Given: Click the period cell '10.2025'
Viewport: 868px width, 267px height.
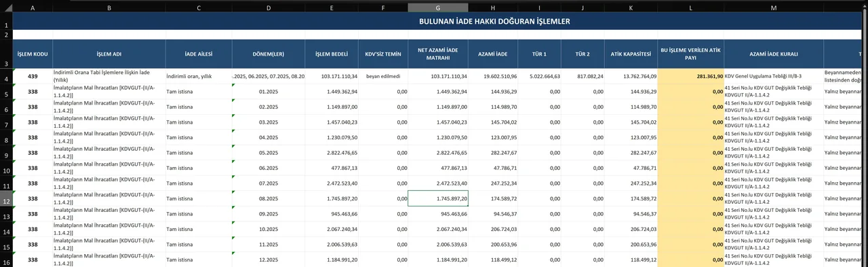Looking at the screenshot, I should (x=269, y=229).
